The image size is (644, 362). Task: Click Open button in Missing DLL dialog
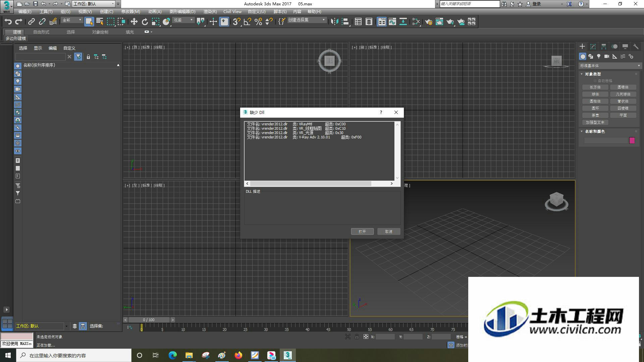click(362, 232)
